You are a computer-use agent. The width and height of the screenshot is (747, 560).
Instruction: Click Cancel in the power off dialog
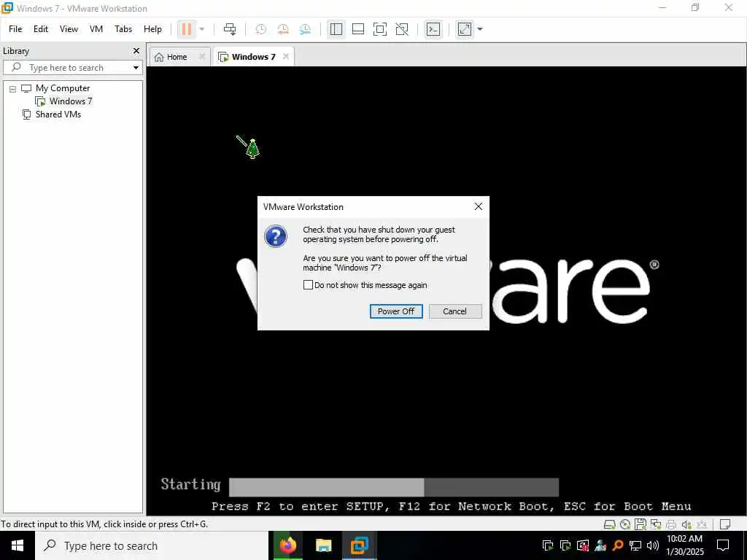[455, 311]
